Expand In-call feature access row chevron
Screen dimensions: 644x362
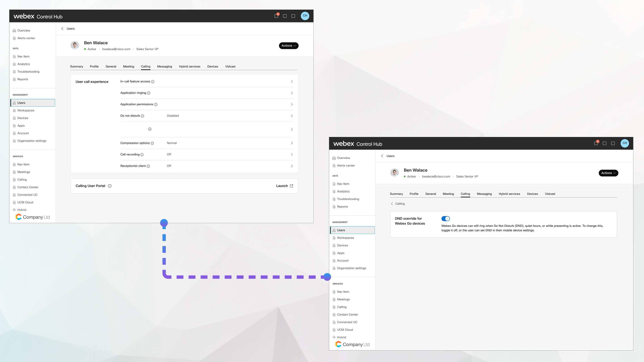(292, 82)
